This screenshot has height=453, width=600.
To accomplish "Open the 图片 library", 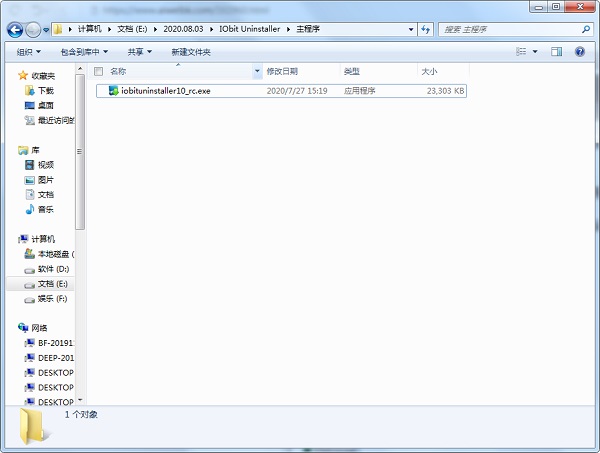I will pyautogui.click(x=46, y=180).
